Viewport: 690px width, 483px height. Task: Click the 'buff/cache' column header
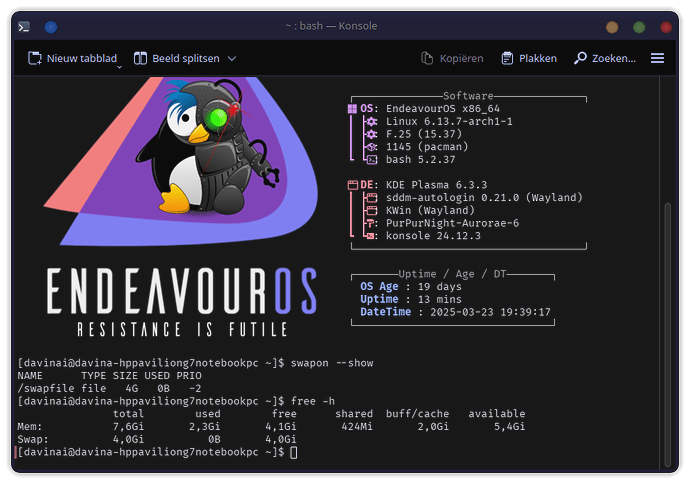pyautogui.click(x=418, y=414)
